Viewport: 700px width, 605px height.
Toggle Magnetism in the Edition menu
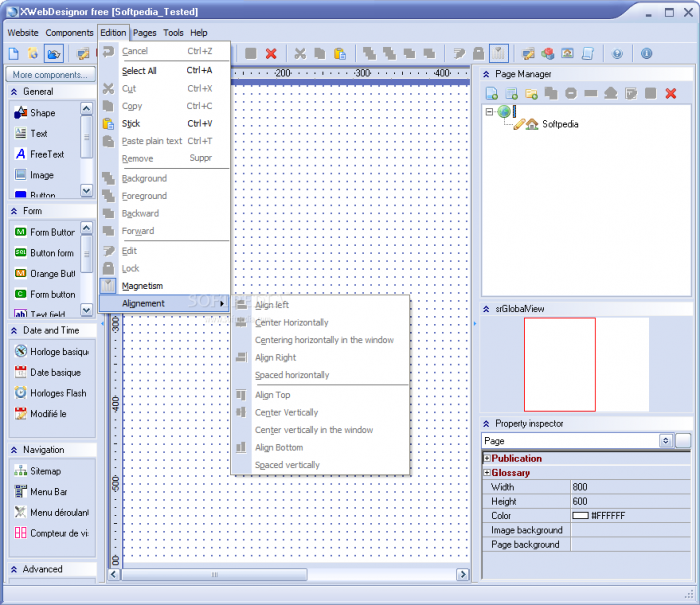point(142,286)
